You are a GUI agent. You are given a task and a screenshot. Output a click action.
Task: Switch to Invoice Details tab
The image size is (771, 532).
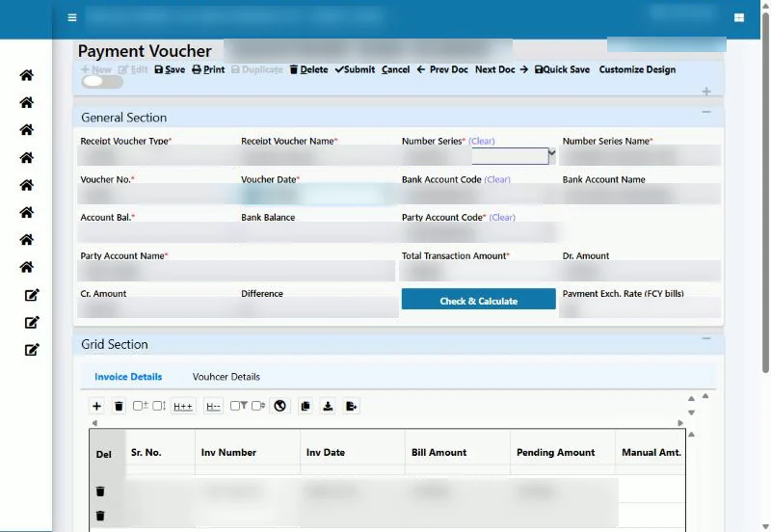coord(128,377)
